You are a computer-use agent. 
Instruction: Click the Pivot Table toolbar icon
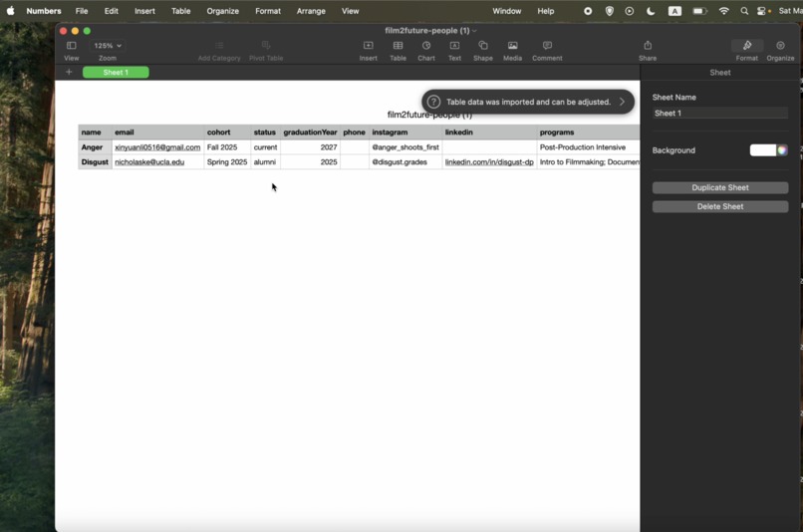pos(266,46)
